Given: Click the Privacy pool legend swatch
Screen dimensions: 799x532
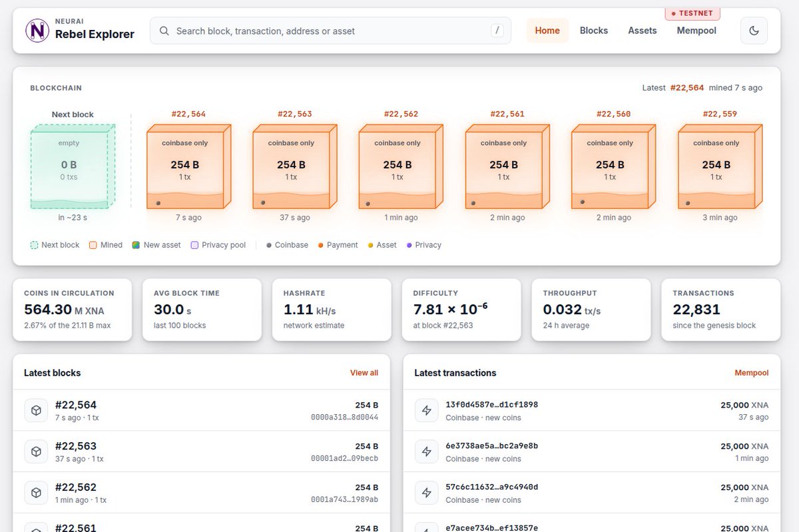Looking at the screenshot, I should (194, 245).
